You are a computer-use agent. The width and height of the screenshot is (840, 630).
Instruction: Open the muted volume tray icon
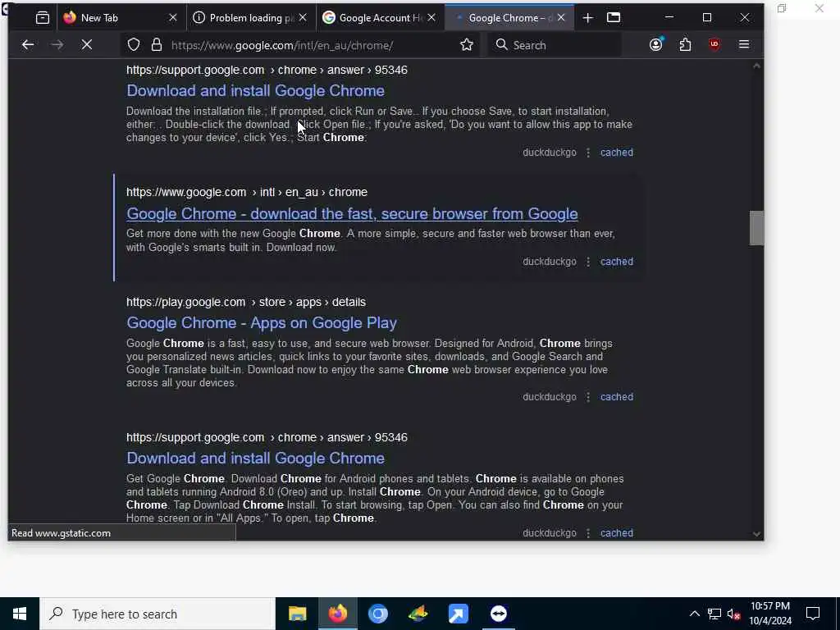coord(734,614)
